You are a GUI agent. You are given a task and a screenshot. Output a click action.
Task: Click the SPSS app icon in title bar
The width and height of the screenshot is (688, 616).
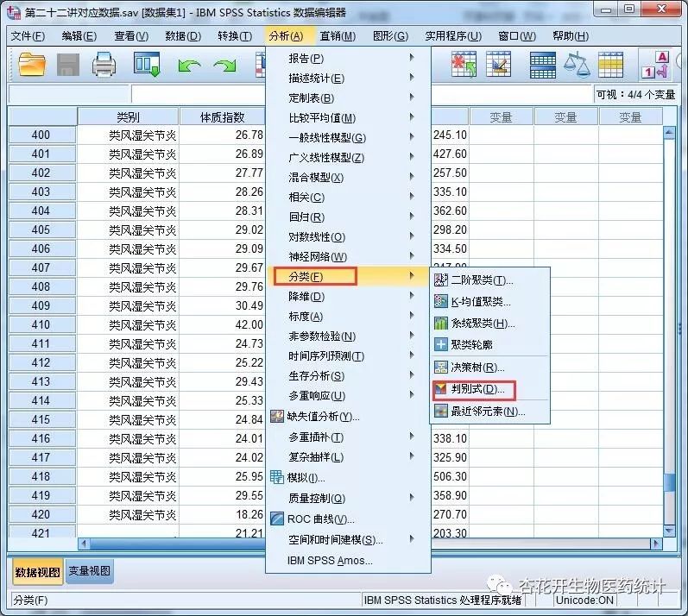(14, 12)
